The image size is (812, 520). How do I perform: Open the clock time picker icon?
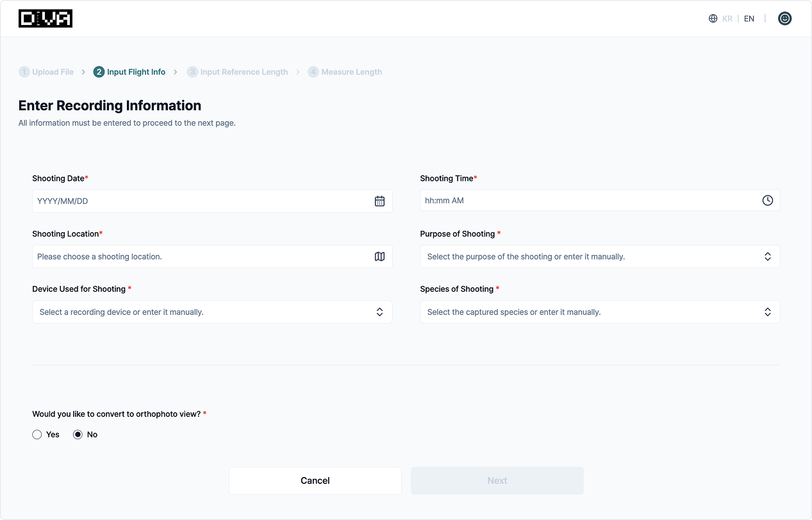[x=767, y=201]
